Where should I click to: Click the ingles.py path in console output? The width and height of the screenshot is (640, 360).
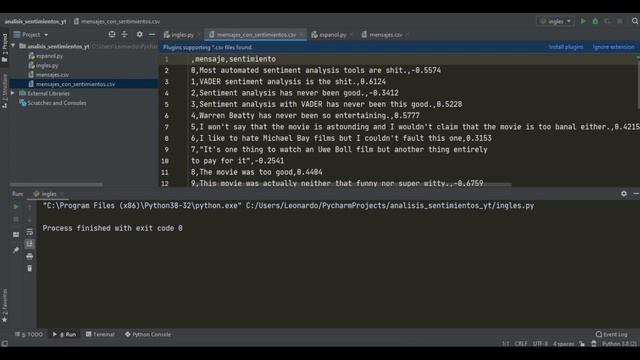[x=390, y=206]
